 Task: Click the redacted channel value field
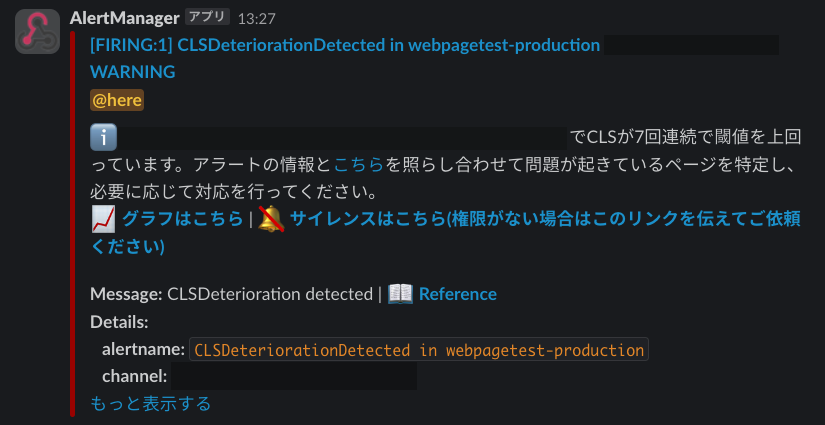[x=294, y=376]
